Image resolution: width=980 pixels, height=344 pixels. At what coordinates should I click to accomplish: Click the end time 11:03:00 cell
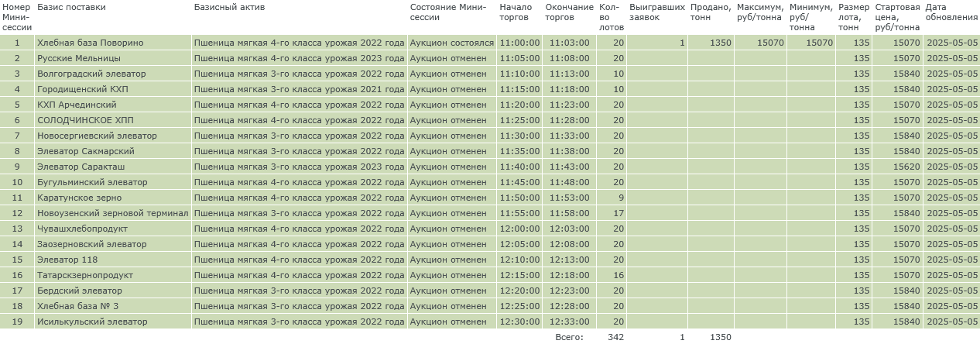tap(570, 43)
